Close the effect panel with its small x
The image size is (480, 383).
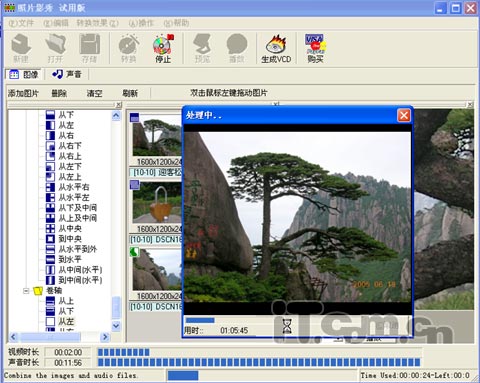point(118,105)
